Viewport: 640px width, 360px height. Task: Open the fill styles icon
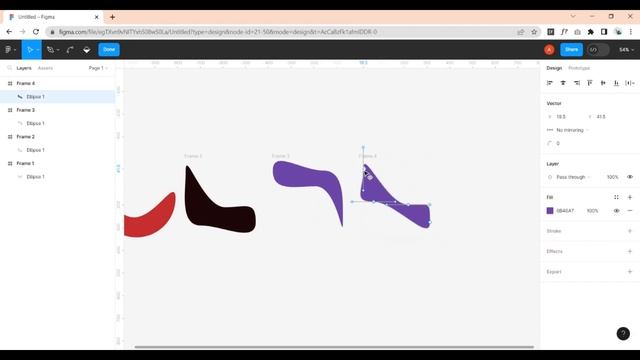[x=616, y=197]
